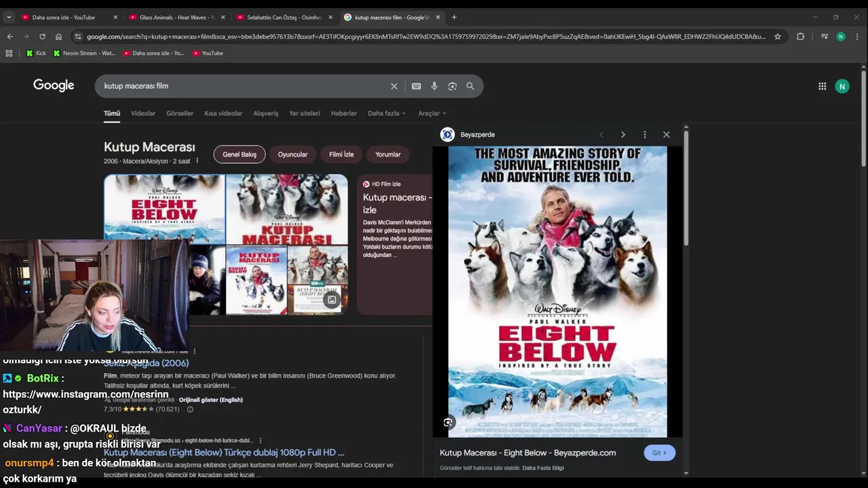This screenshot has height=488, width=868.
Task: Select the Haberler results tab
Action: (344, 113)
